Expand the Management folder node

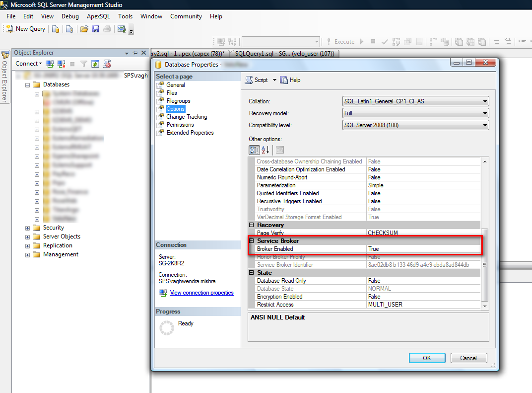27,255
